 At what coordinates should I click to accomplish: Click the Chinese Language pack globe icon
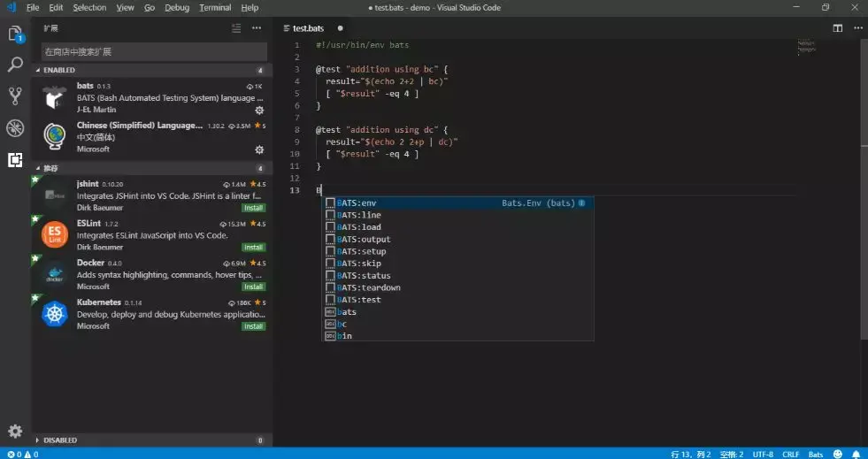point(55,136)
